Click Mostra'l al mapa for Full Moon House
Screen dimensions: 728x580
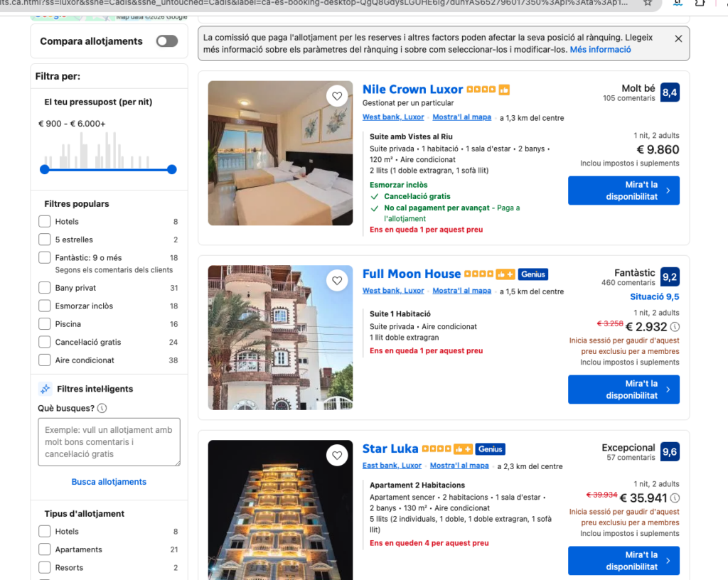462,291
